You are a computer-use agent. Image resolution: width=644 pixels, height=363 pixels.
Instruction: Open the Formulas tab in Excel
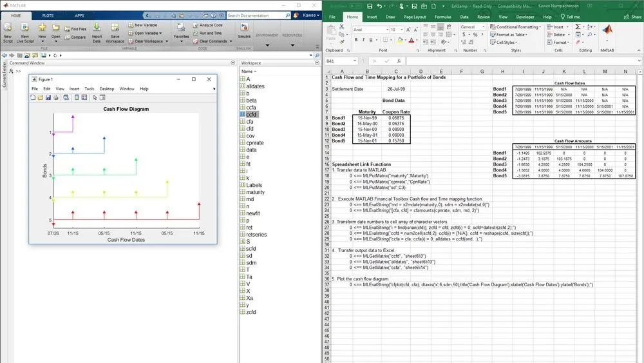click(443, 17)
